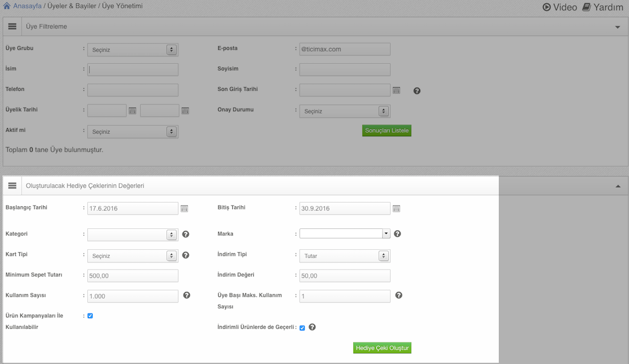Open the Yardım help link
Screen dimensions: 629x364
[x=603, y=7]
